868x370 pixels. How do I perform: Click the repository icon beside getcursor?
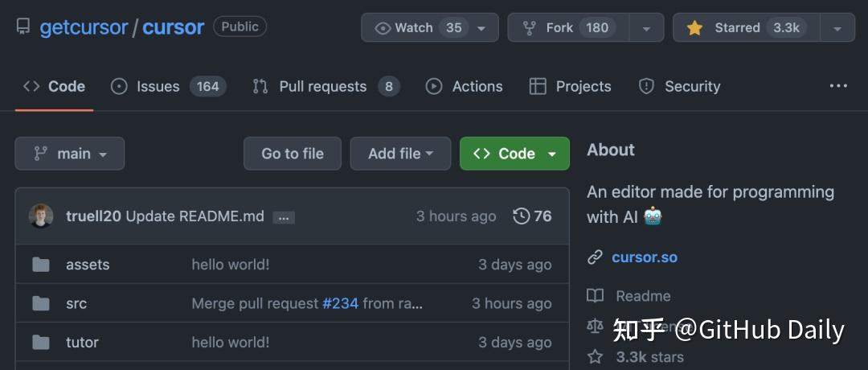[23, 27]
